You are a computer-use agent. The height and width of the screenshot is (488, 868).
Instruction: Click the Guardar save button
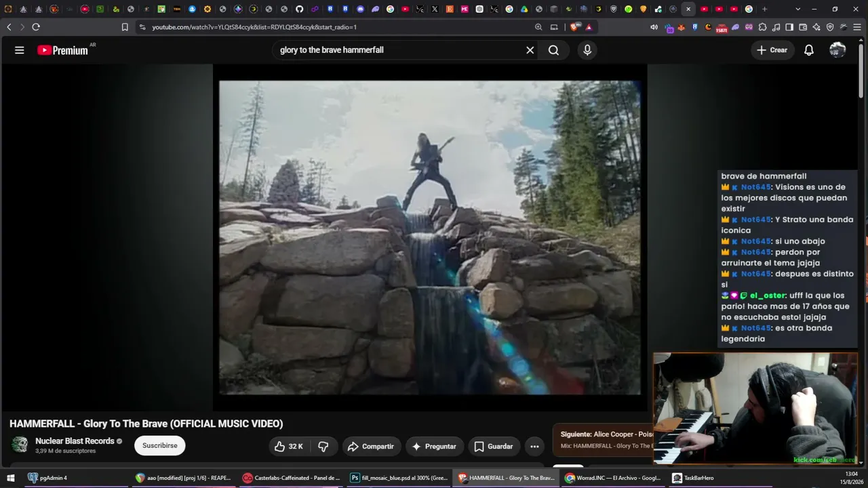point(494,447)
